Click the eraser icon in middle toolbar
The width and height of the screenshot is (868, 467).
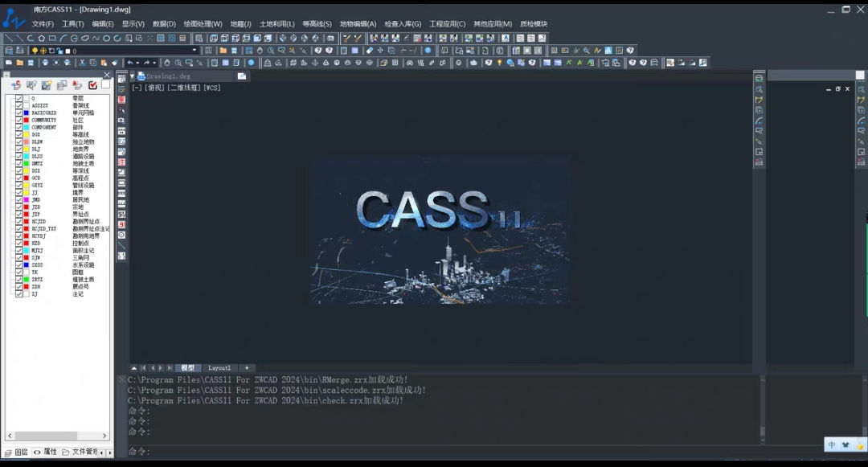coord(369,51)
